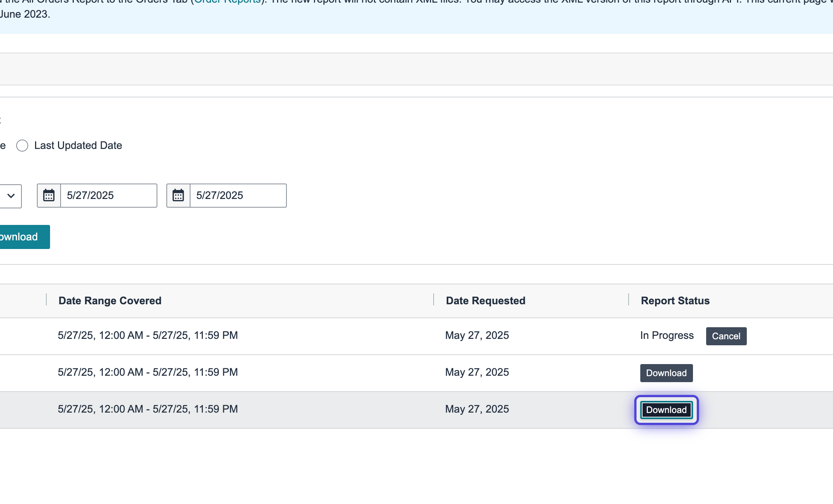Cancel the In Progress report

[x=726, y=336]
